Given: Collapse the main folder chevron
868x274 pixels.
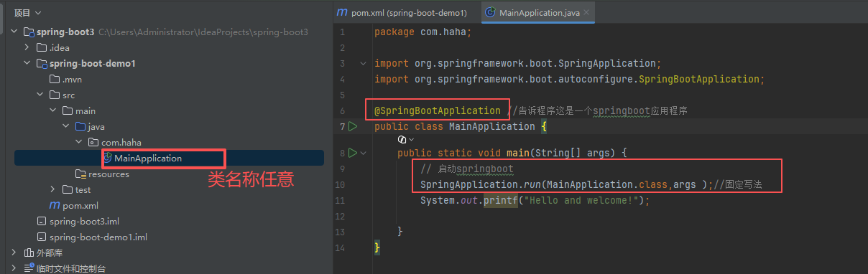Looking at the screenshot, I should tap(53, 110).
